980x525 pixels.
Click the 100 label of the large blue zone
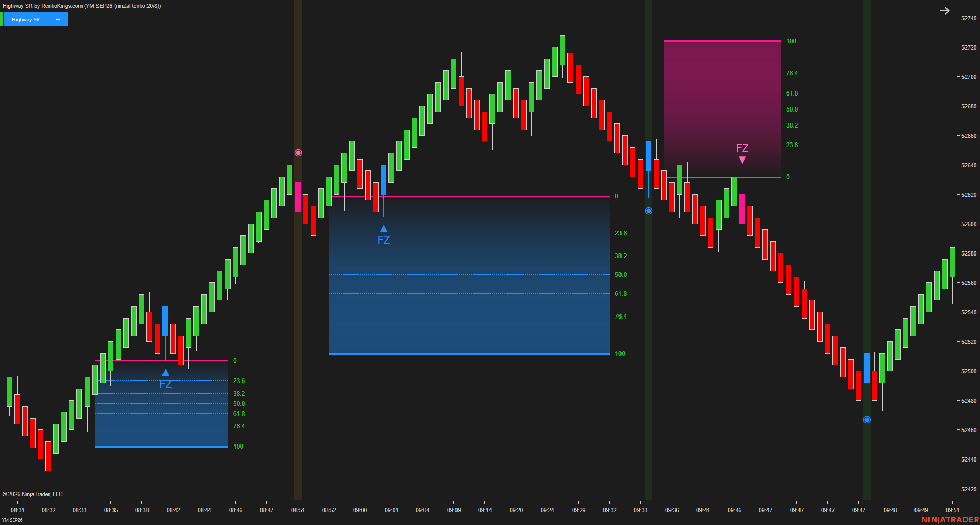pyautogui.click(x=620, y=354)
